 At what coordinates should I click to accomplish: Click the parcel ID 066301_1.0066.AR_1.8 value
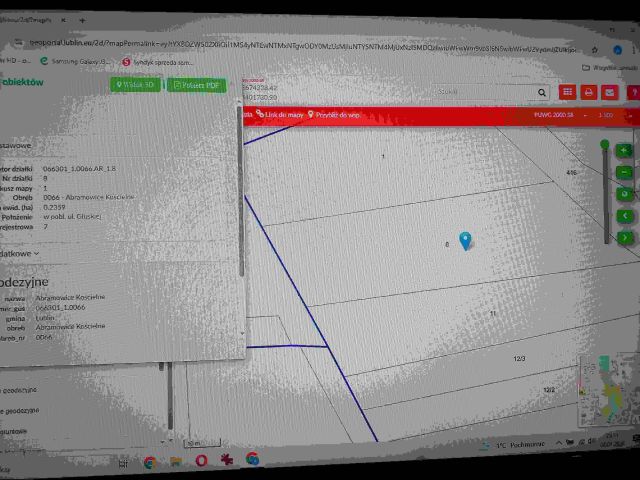pyautogui.click(x=80, y=169)
